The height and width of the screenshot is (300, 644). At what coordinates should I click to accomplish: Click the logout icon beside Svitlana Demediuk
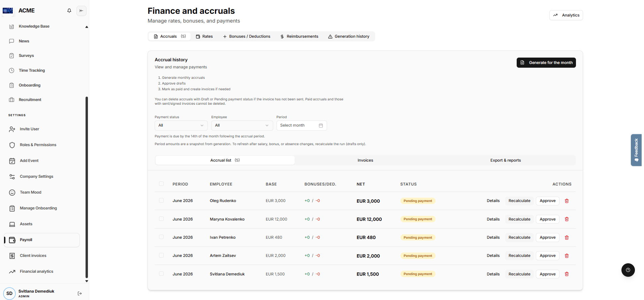pos(80,294)
